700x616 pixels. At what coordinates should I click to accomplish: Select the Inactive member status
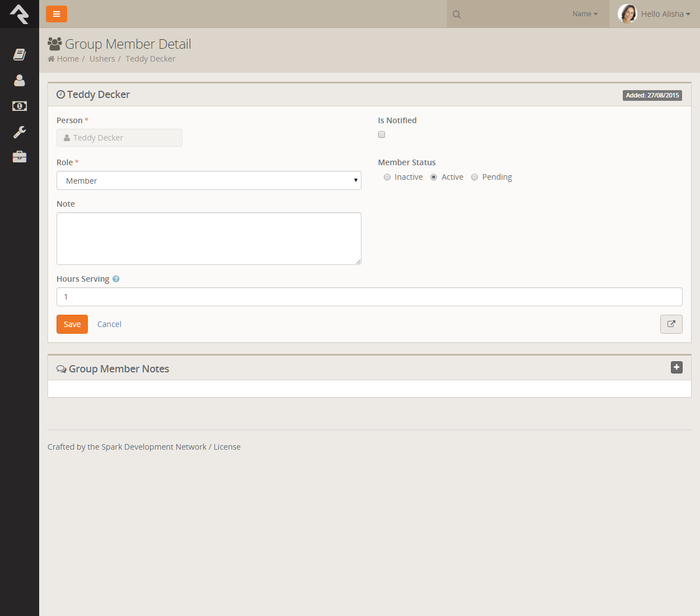coord(387,177)
